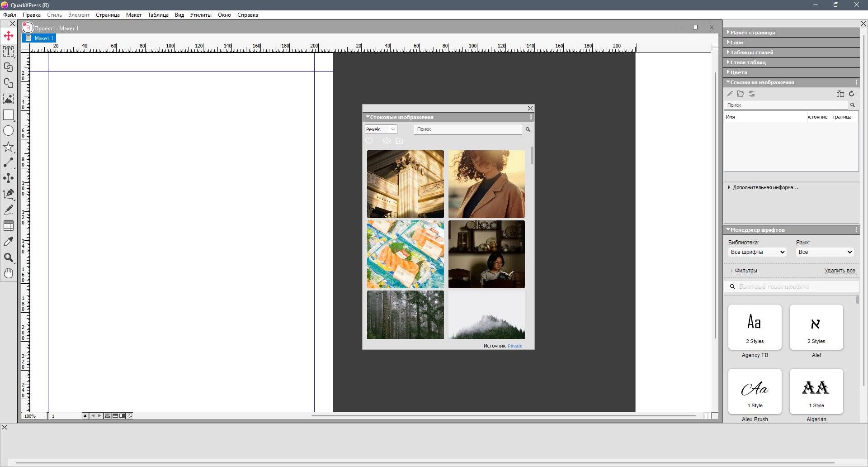This screenshot has height=467, width=868.
Task: Select the Text Content tool
Action: pos(9,52)
